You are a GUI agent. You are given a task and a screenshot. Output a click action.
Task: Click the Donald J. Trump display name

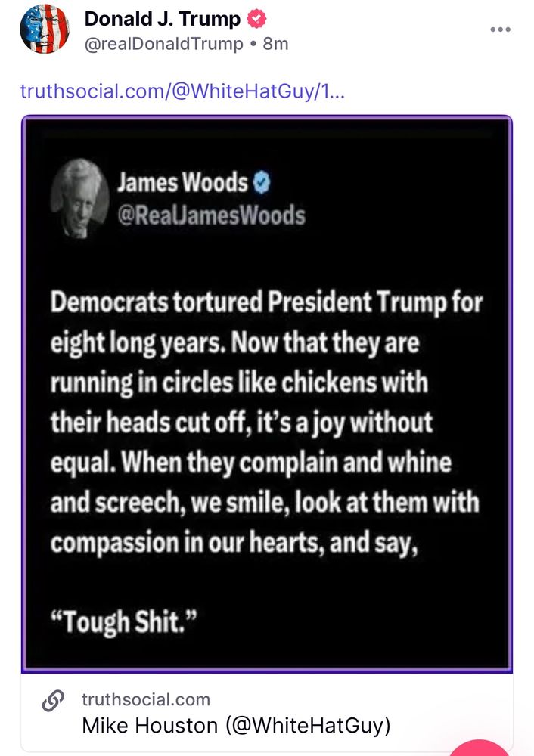[x=163, y=19]
